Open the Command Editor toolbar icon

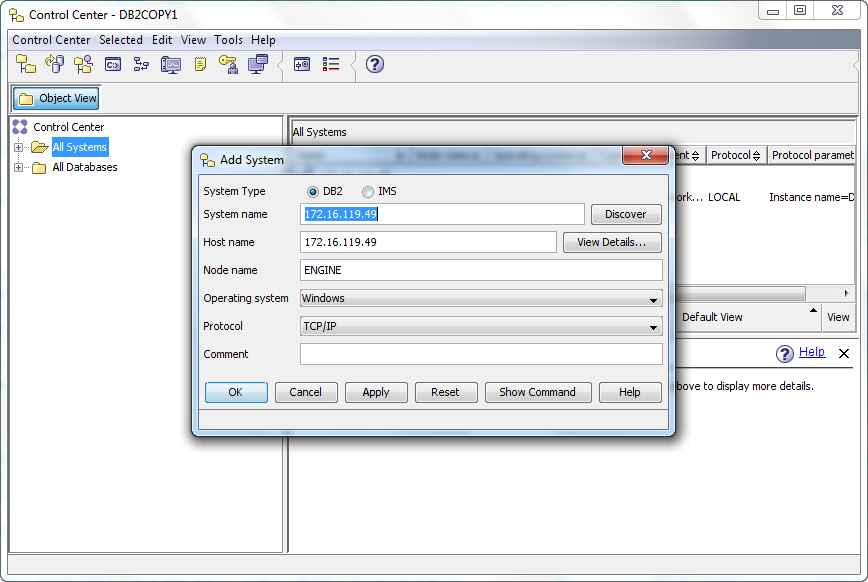[113, 64]
